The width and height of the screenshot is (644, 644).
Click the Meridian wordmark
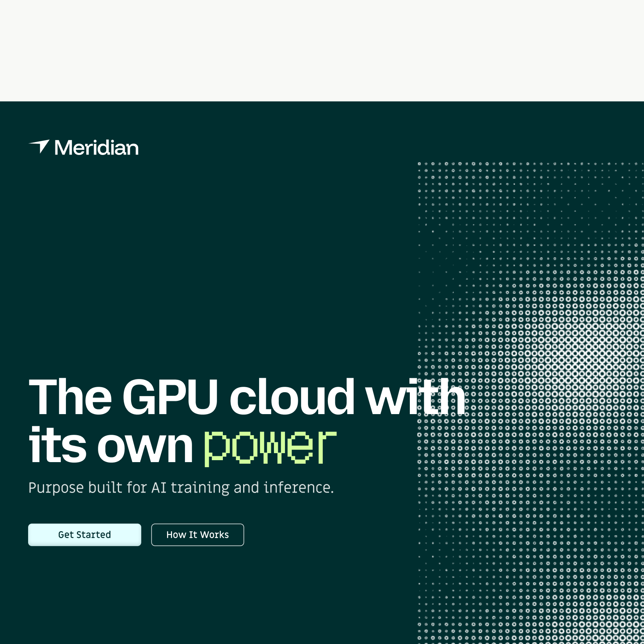point(96,148)
